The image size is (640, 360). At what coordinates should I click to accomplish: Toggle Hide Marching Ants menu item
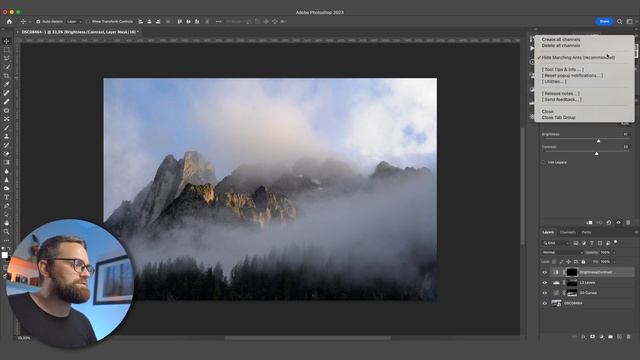coord(578,58)
